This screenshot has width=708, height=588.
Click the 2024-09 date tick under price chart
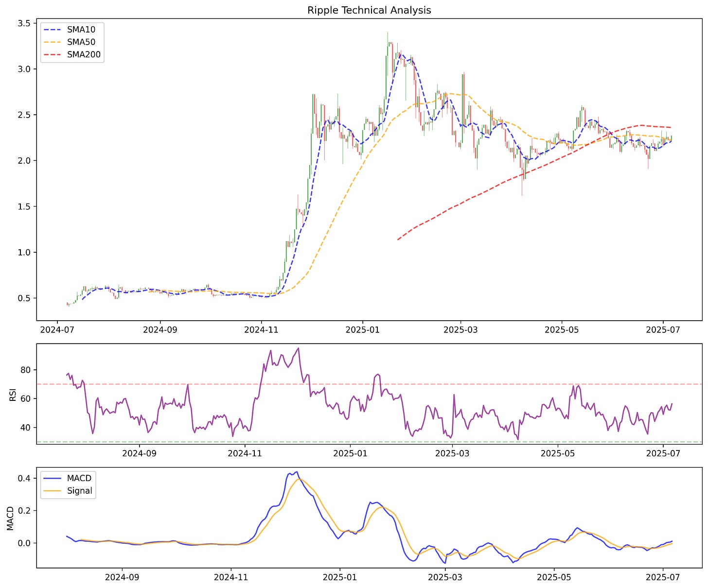160,330
